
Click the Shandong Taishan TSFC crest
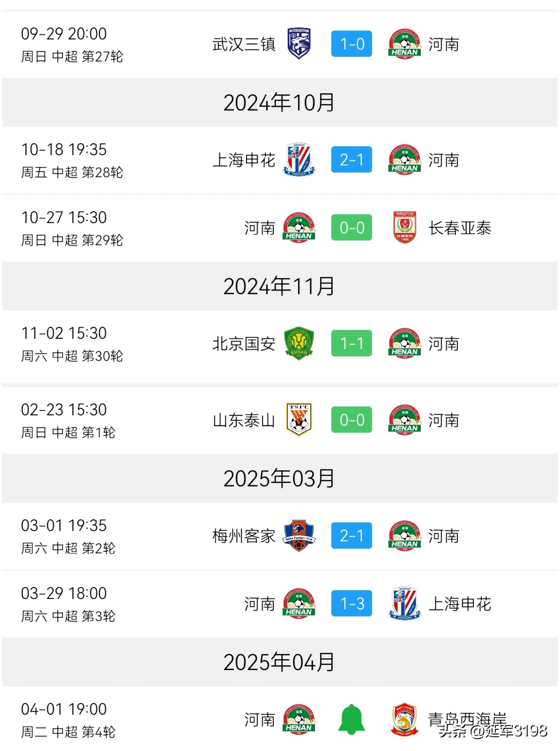click(x=299, y=419)
